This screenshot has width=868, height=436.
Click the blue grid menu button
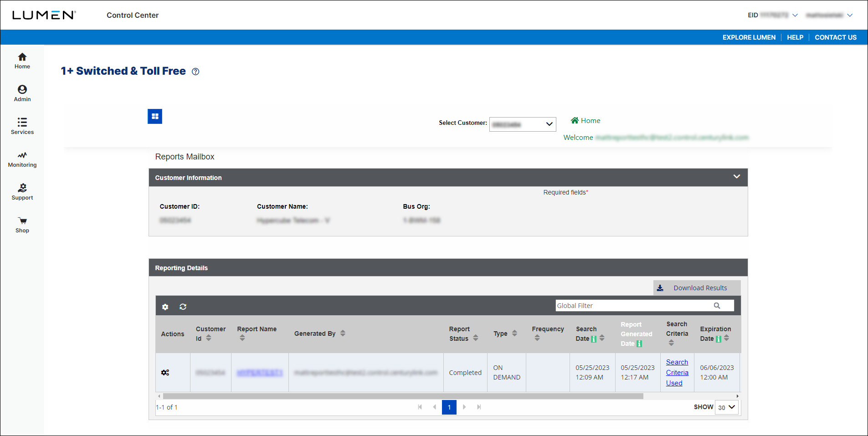pyautogui.click(x=155, y=116)
